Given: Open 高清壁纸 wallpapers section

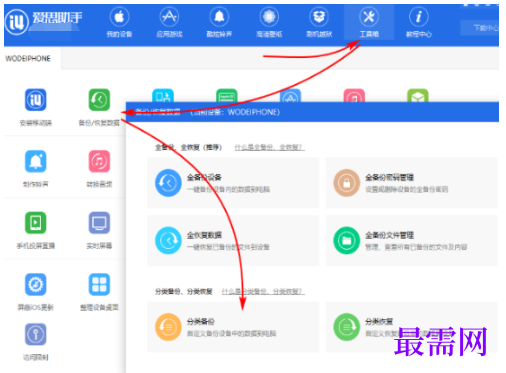Looking at the screenshot, I should tap(269, 22).
